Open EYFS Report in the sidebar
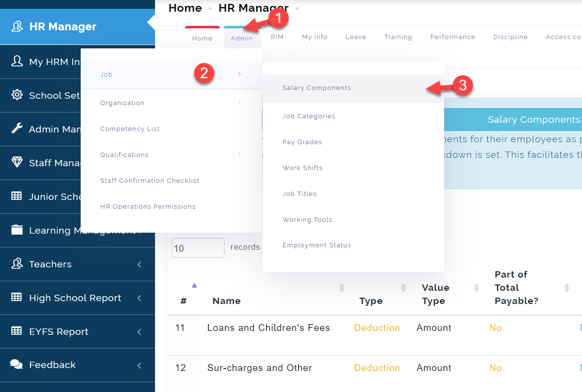The height and width of the screenshot is (392, 582). pos(77,331)
